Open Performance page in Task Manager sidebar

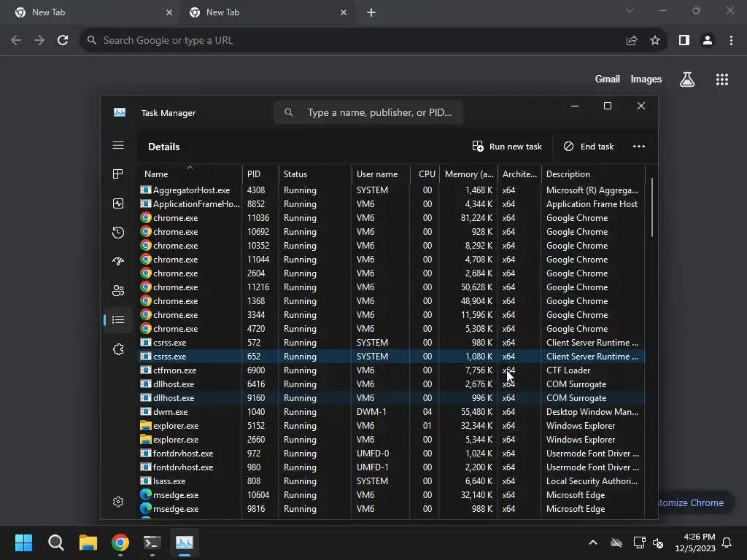(118, 203)
